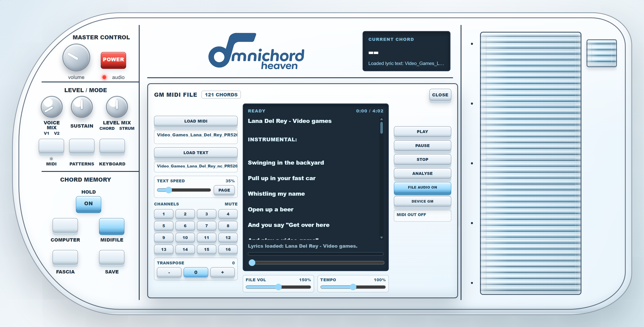Screen dimensions: 644x327
Task: Select the COMPUTER chord memory button
Action: point(65,226)
